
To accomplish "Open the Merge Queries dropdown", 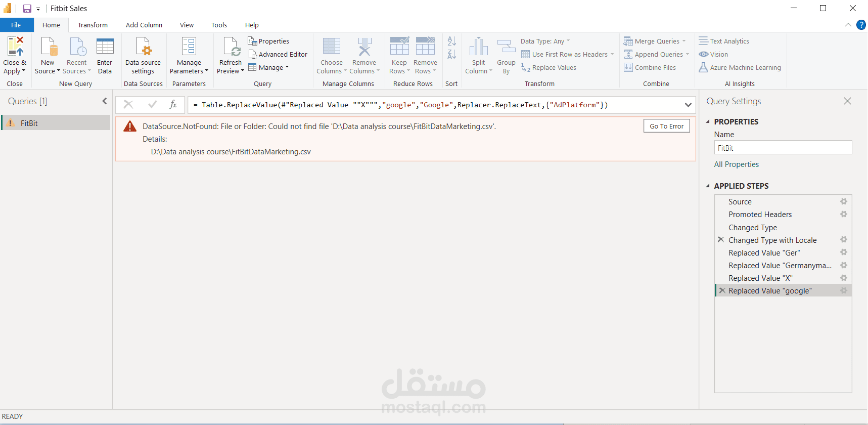I will pos(684,41).
